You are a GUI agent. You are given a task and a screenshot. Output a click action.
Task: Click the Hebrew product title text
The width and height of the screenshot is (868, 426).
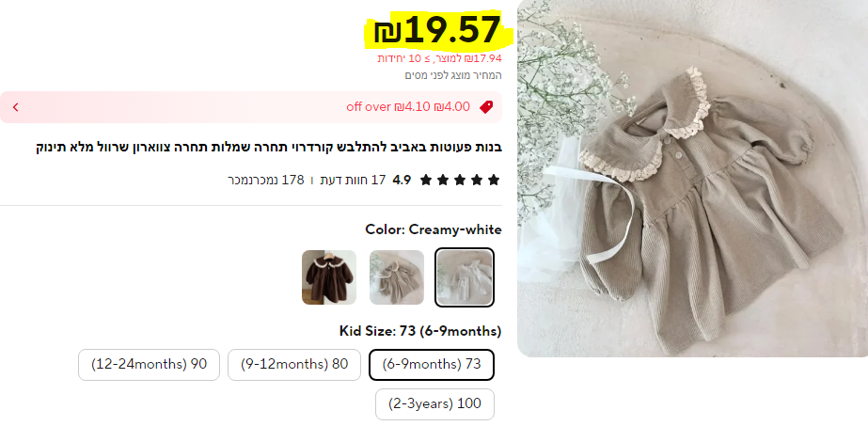(x=269, y=149)
